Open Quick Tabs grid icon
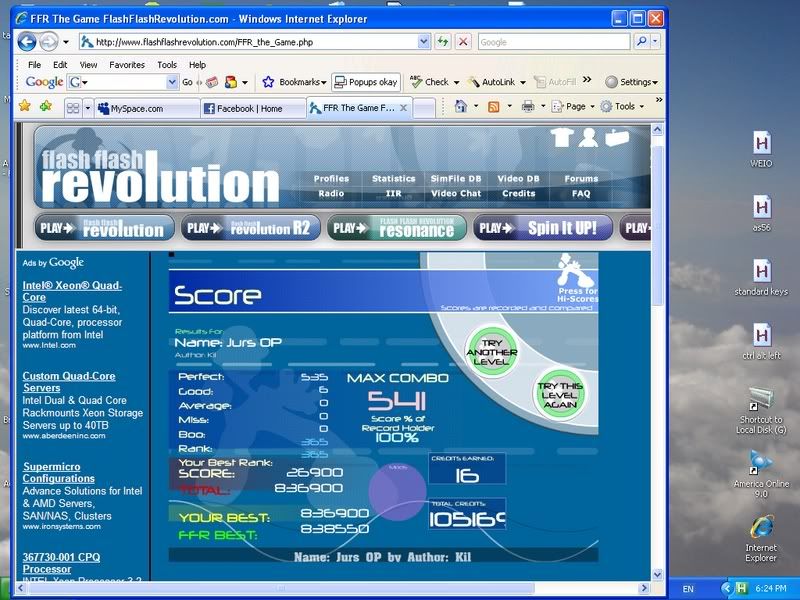800x600 pixels. click(73, 108)
